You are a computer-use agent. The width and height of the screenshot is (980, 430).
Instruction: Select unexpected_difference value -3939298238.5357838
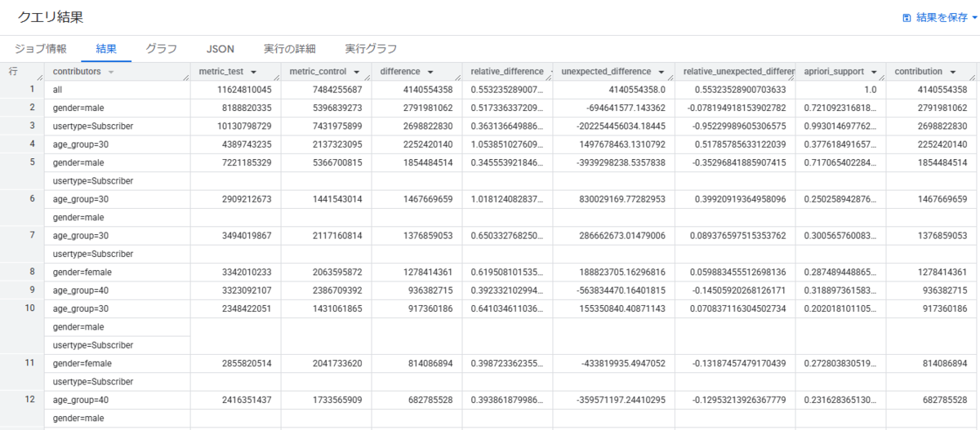coord(620,163)
